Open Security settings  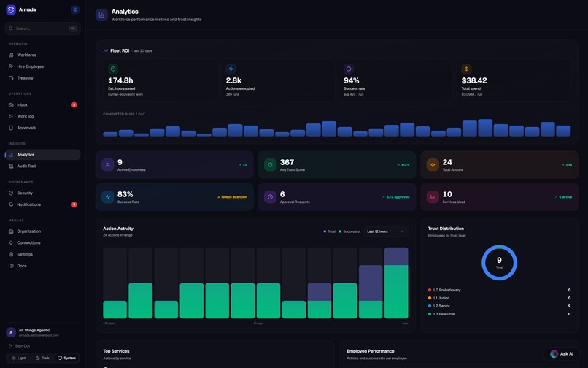point(43,193)
